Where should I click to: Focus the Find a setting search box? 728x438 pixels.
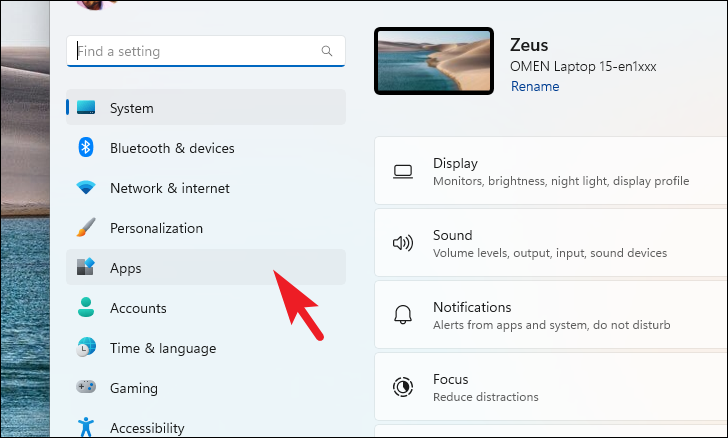click(x=206, y=51)
